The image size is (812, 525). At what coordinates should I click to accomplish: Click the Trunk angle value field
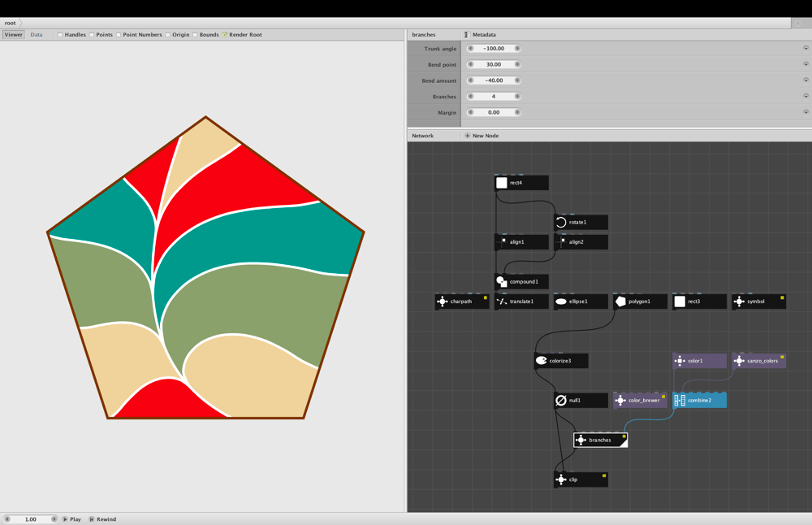tap(494, 48)
